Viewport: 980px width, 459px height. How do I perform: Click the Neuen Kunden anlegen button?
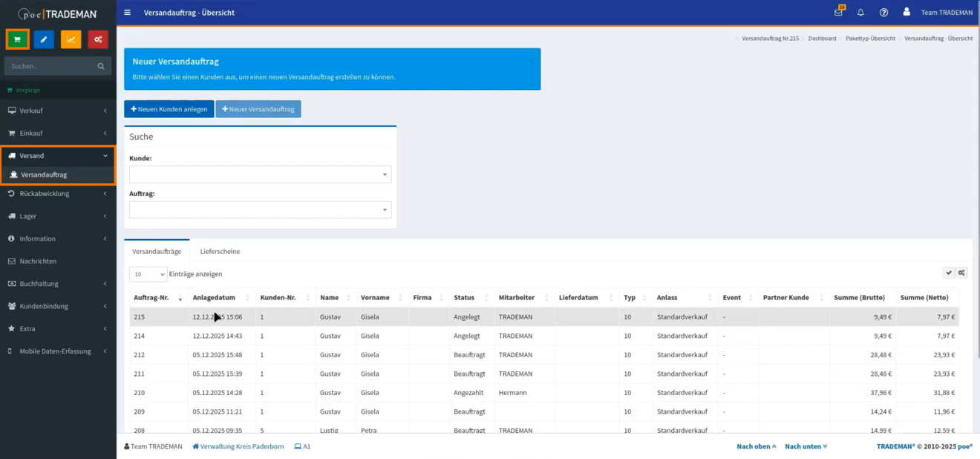(169, 109)
